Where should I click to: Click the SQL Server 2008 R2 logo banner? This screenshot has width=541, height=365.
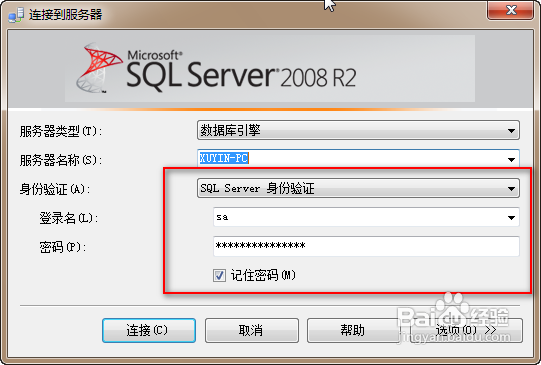270,69
